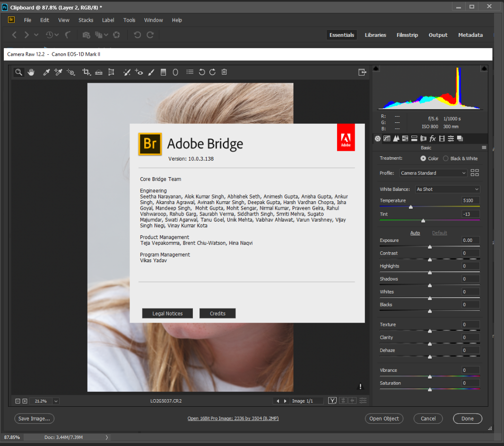Screen dimensions: 504x446
Task: Select the Hand tool in Camera Raw
Action: coord(31,72)
